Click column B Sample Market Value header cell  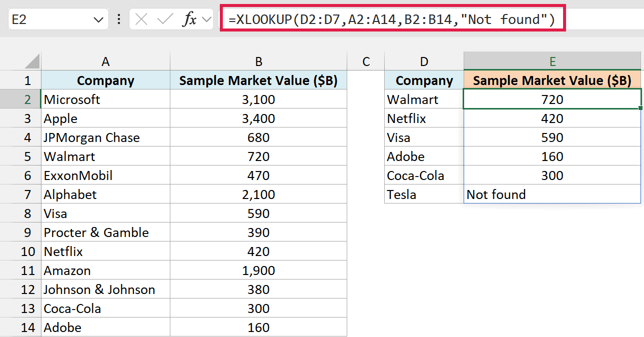tap(258, 80)
